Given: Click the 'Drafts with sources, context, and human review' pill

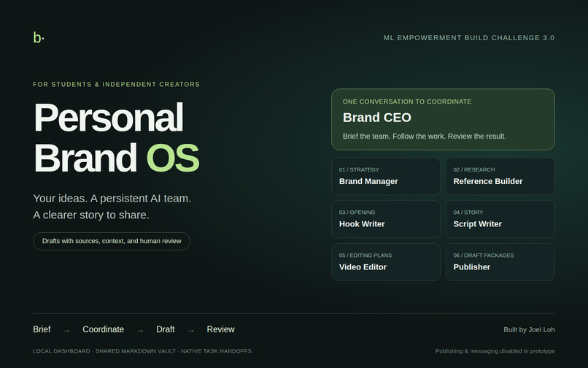Looking at the screenshot, I should tap(112, 241).
